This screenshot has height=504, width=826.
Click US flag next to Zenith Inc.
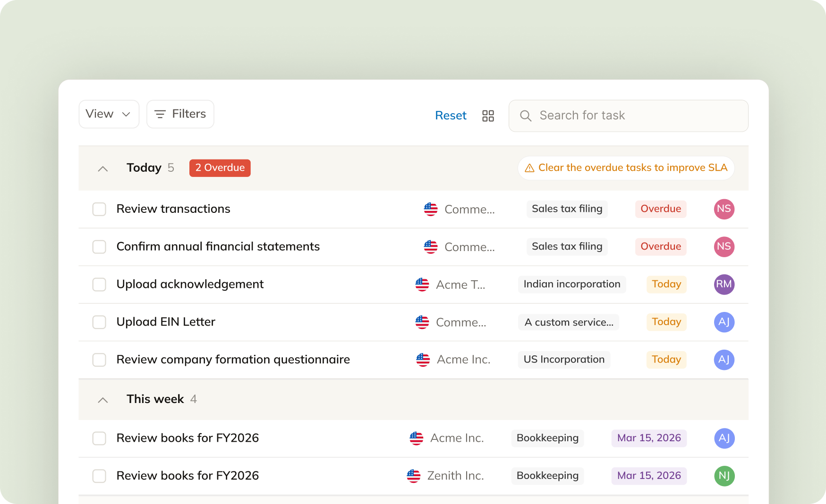click(414, 476)
